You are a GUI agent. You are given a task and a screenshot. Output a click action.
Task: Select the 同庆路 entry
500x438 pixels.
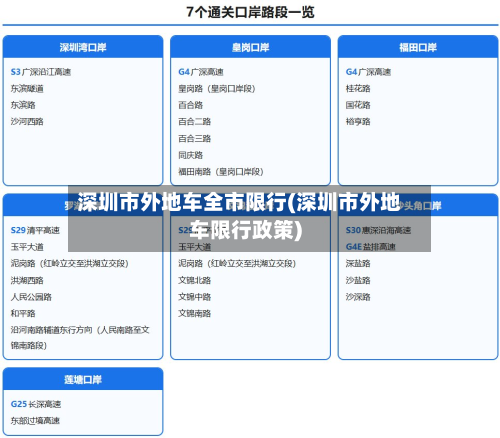pyautogui.click(x=191, y=155)
